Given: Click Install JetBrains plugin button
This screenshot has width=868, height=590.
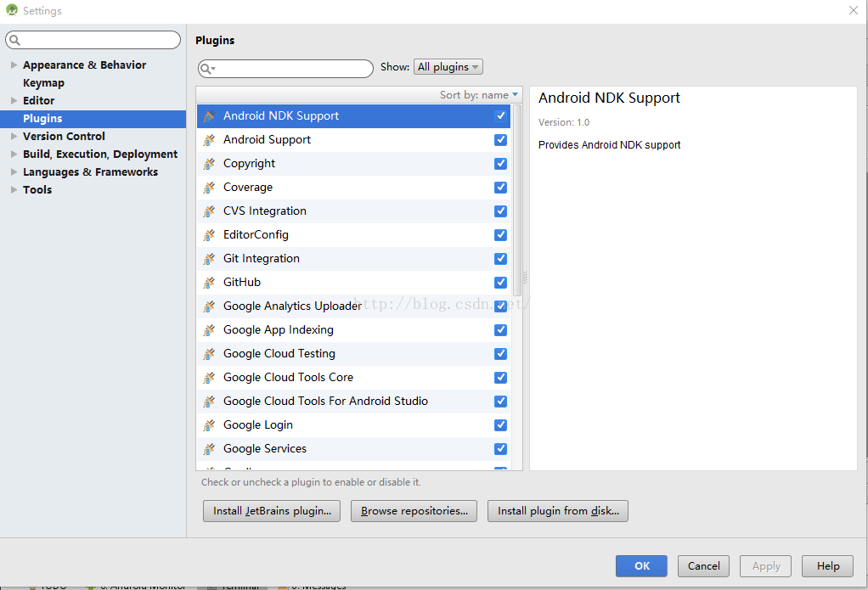Looking at the screenshot, I should (272, 511).
